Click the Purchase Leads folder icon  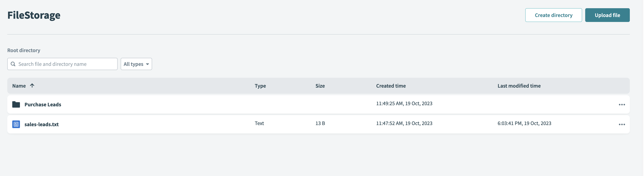coord(16,104)
